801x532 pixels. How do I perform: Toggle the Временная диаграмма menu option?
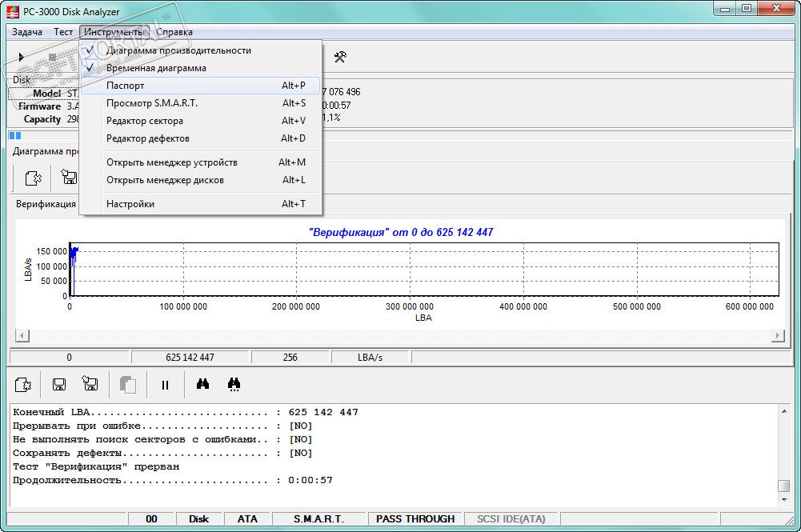click(156, 68)
